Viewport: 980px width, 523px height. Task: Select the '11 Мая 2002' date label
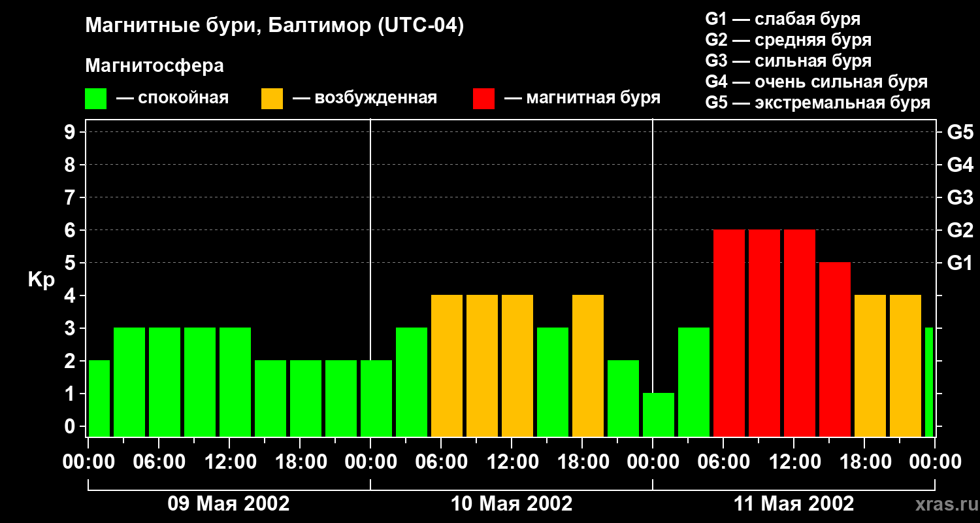[x=794, y=504]
